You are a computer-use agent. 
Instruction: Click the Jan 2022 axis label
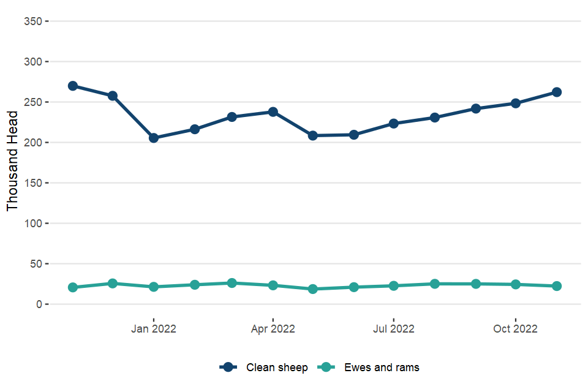pyautogui.click(x=154, y=329)
